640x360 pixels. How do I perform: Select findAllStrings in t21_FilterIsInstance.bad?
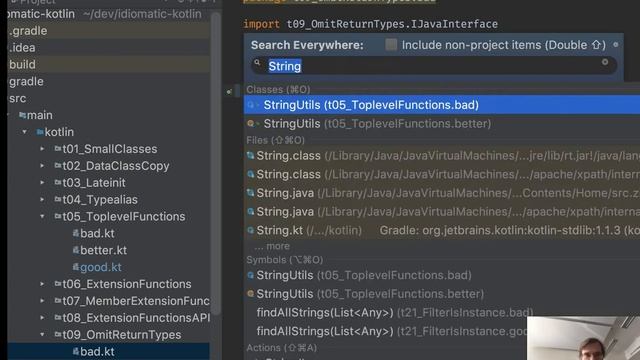tap(394, 313)
